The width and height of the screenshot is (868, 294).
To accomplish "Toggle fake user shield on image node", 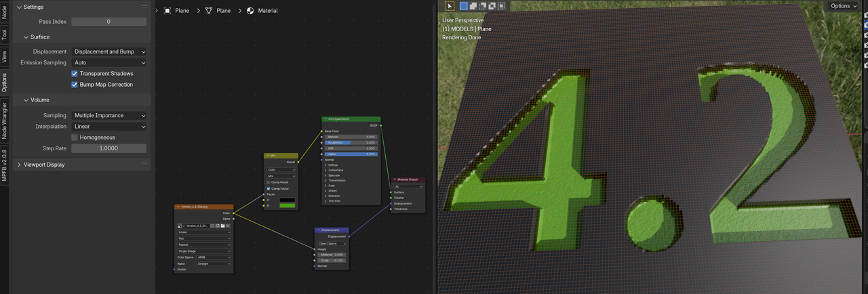I will [x=212, y=226].
